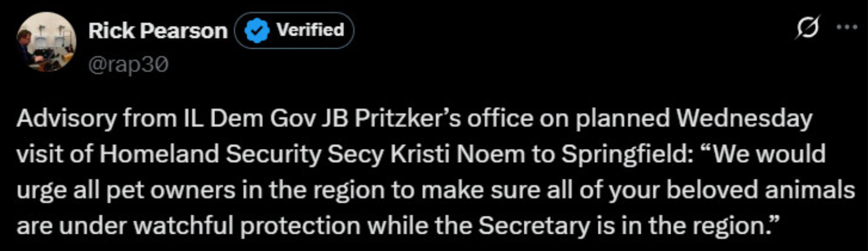
Task: Open the Rick Pearson display name link
Action: coord(158,31)
